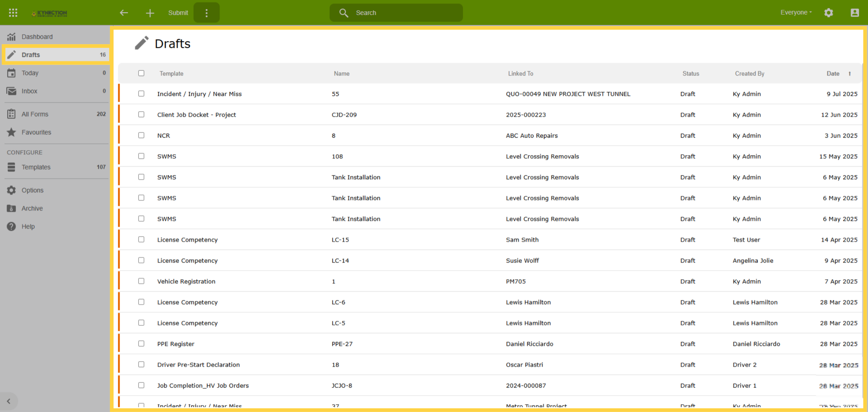Expand the Everyone filter dropdown
868x412 pixels.
pyautogui.click(x=796, y=12)
